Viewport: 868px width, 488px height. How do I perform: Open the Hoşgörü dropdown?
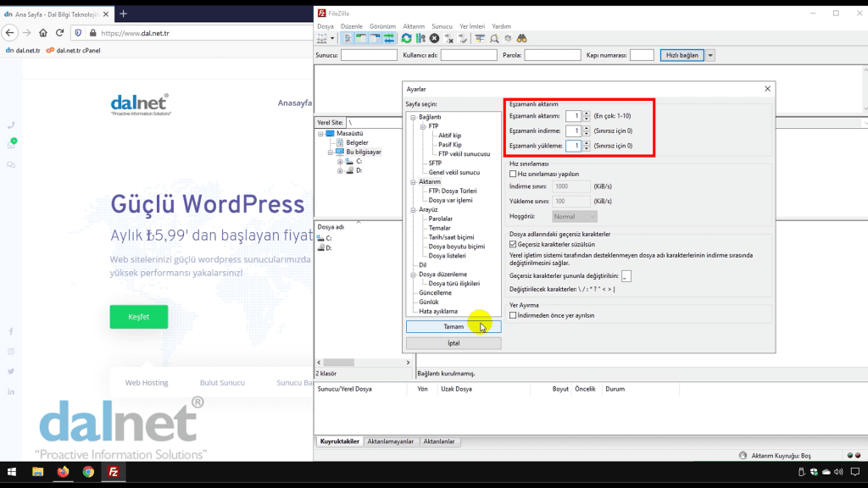click(575, 216)
